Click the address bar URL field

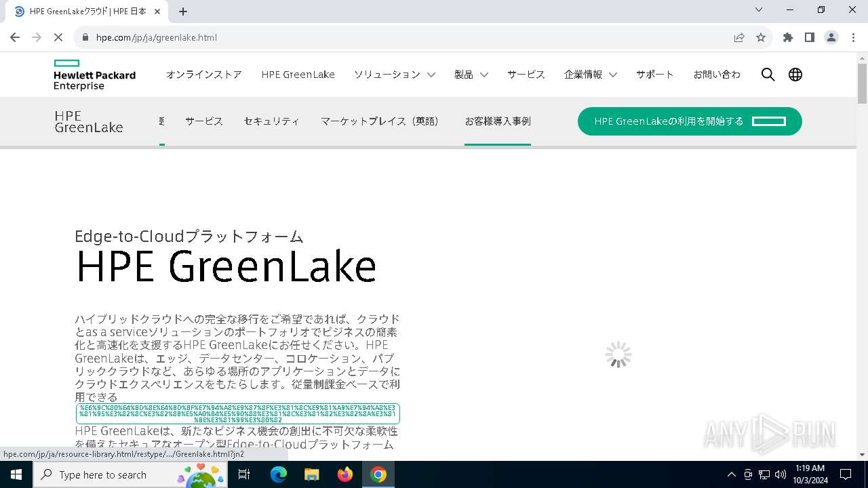(407, 37)
